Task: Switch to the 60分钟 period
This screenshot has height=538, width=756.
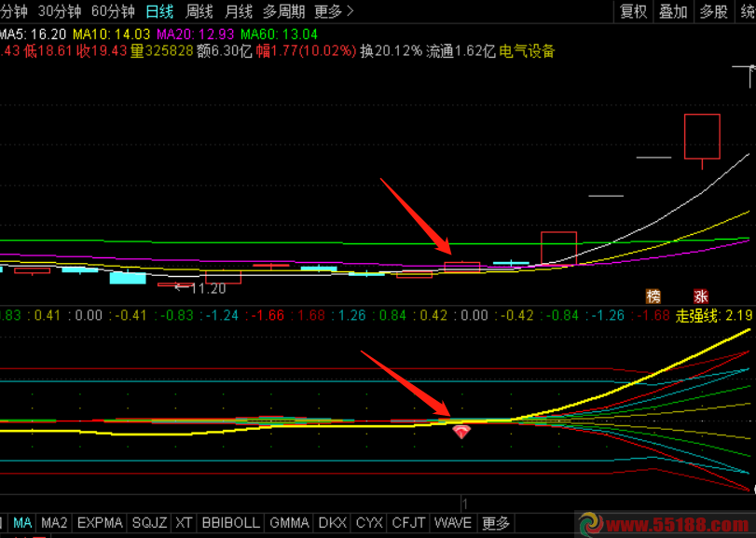Action: click(113, 11)
